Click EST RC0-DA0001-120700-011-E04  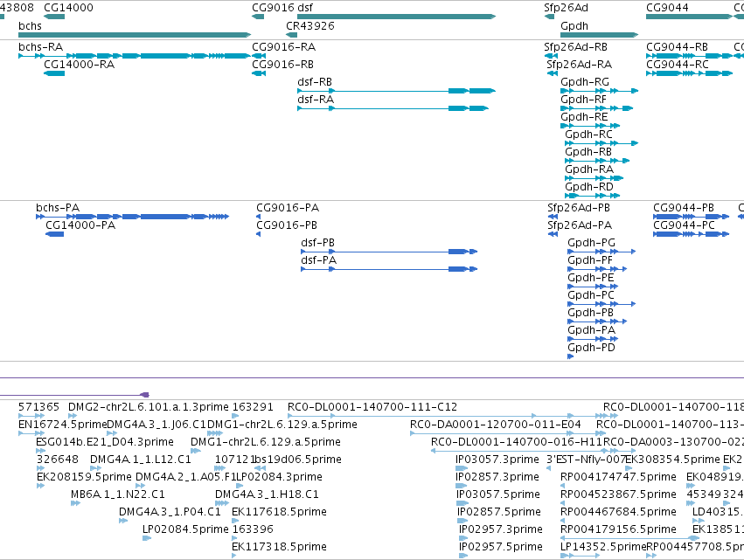[x=508, y=433]
